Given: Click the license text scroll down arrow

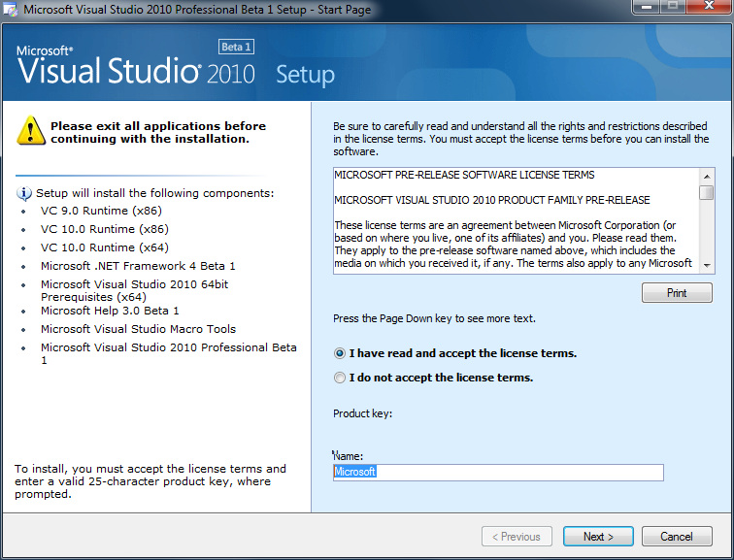Looking at the screenshot, I should (707, 265).
